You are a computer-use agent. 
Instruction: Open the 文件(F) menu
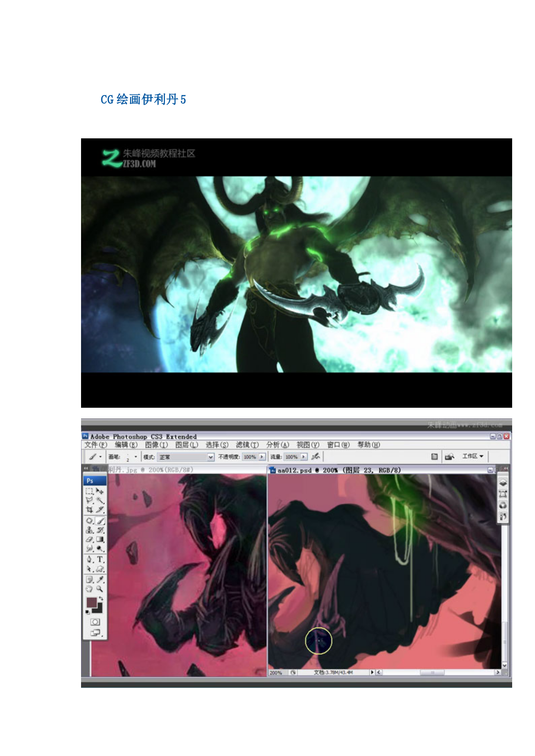[x=96, y=445]
